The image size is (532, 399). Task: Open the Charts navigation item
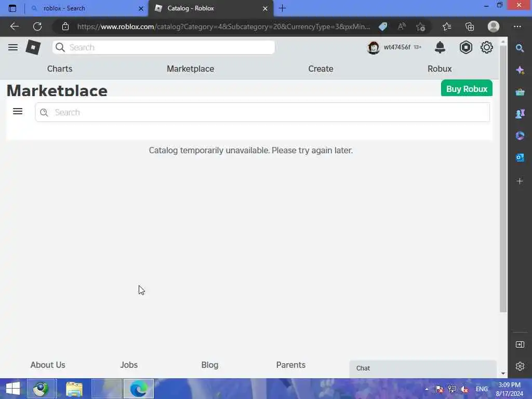pyautogui.click(x=60, y=69)
